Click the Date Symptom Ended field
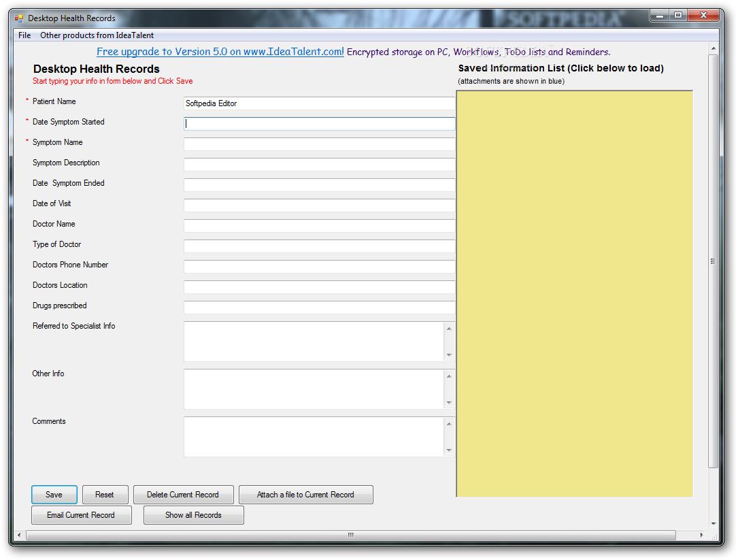Viewport: 738px width, 560px height. coord(319,185)
